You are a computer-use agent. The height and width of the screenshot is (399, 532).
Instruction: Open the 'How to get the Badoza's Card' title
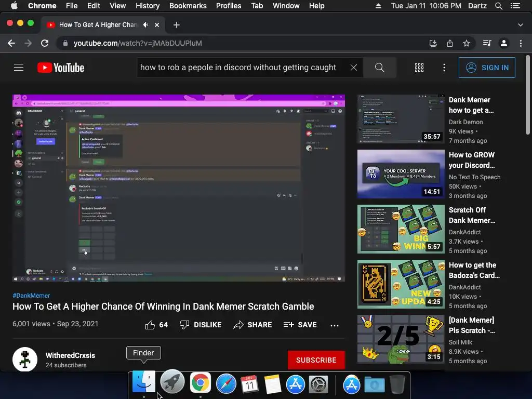(x=474, y=270)
